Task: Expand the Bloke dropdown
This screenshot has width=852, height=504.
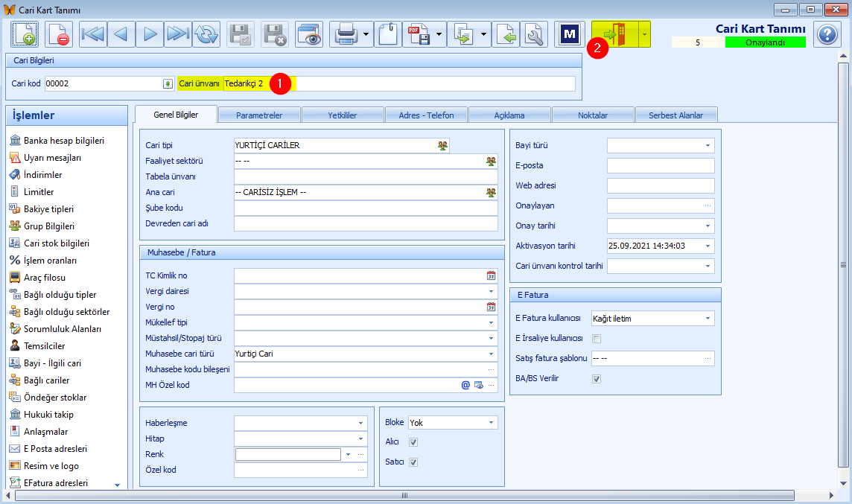Action: click(492, 423)
